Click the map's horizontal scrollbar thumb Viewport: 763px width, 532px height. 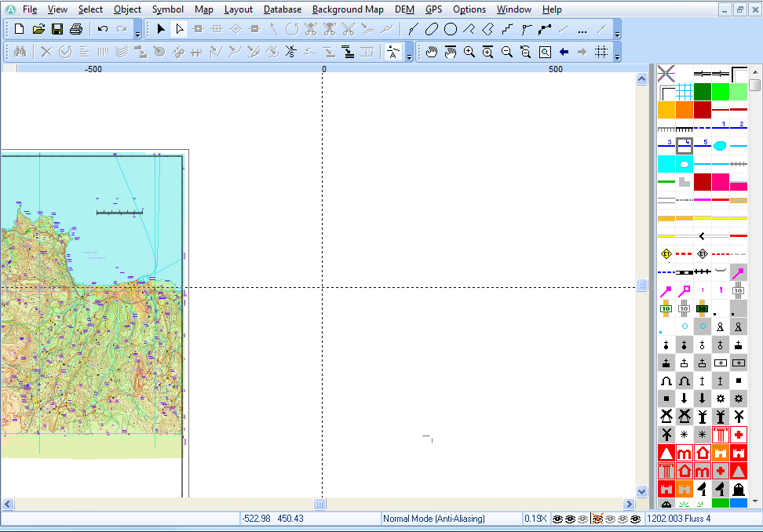click(319, 504)
